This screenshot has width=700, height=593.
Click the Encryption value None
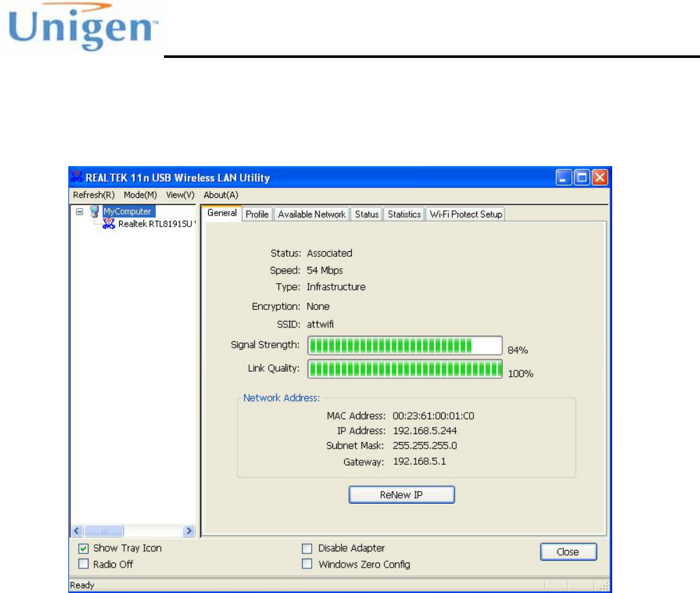coord(318,307)
